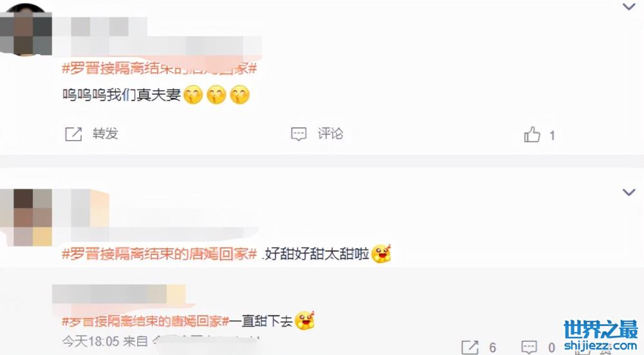Expand the options chevron on the top post
Image resolution: width=644 pixels, height=355 pixels.
coord(629,6)
